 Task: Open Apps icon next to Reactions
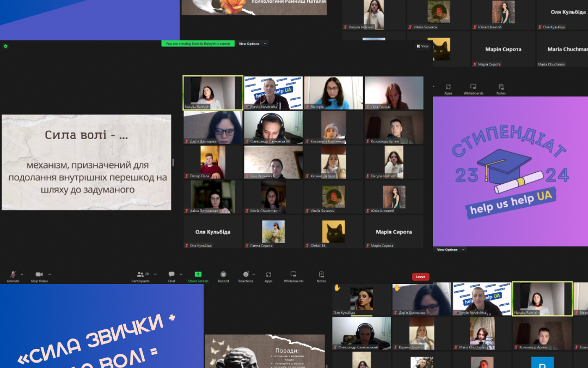coord(268,274)
